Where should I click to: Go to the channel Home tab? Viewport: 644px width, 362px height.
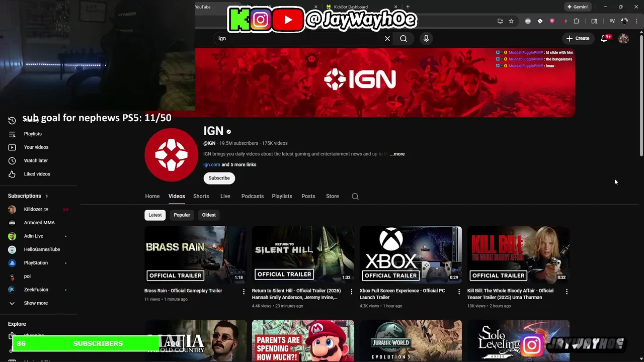pyautogui.click(x=152, y=196)
